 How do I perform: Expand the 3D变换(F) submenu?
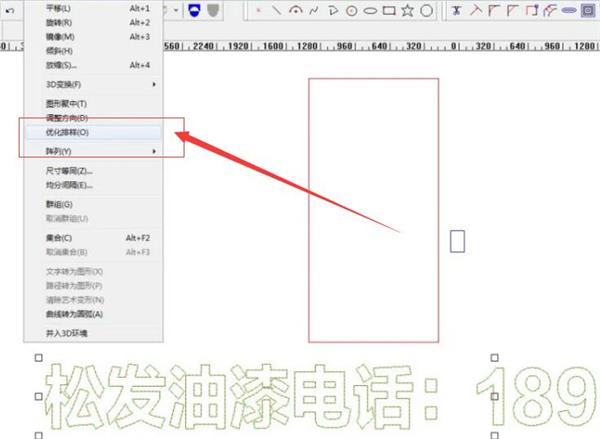pos(94,84)
